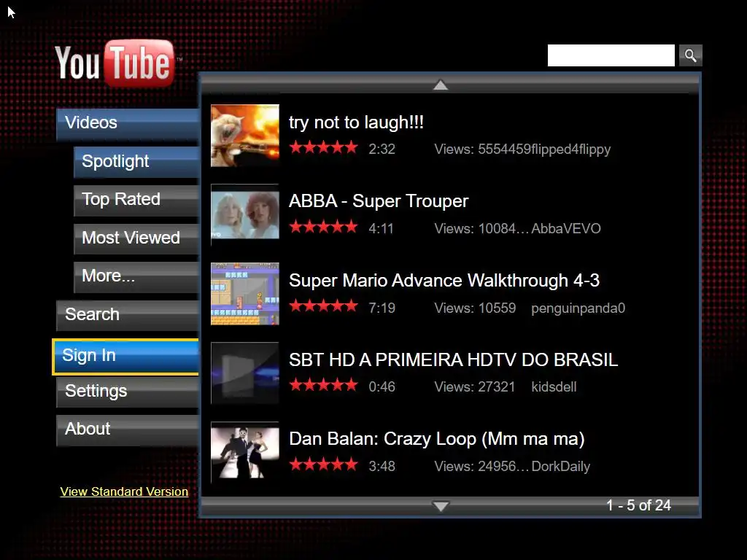The image size is (747, 560).
Task: Click uploader name penguinpanda0
Action: [578, 308]
